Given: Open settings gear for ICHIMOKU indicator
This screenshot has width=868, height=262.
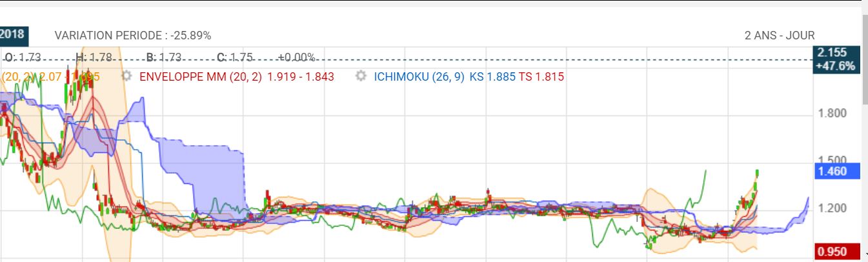Looking at the screenshot, I should pos(361,76).
